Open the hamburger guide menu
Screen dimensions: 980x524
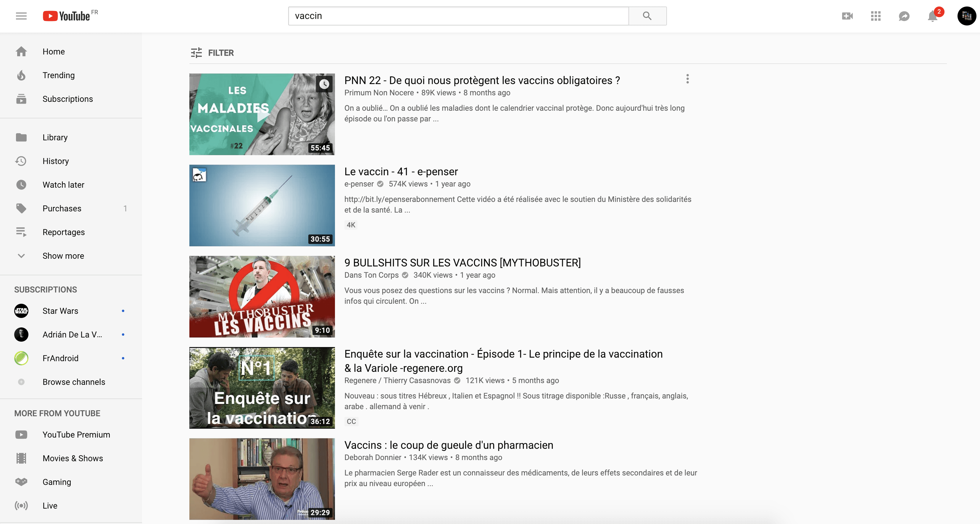point(21,16)
